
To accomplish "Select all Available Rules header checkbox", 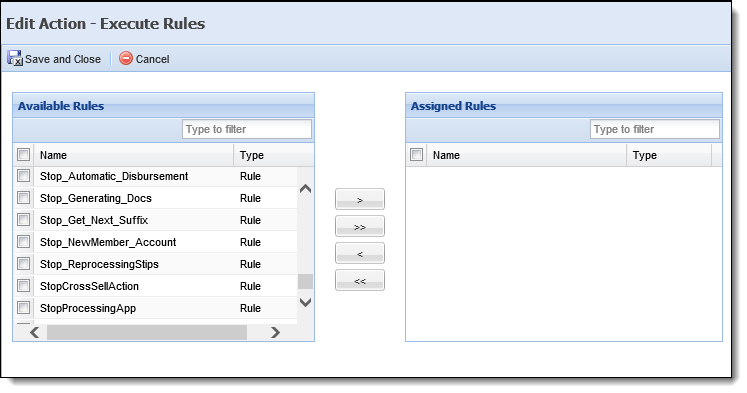I will (x=23, y=154).
